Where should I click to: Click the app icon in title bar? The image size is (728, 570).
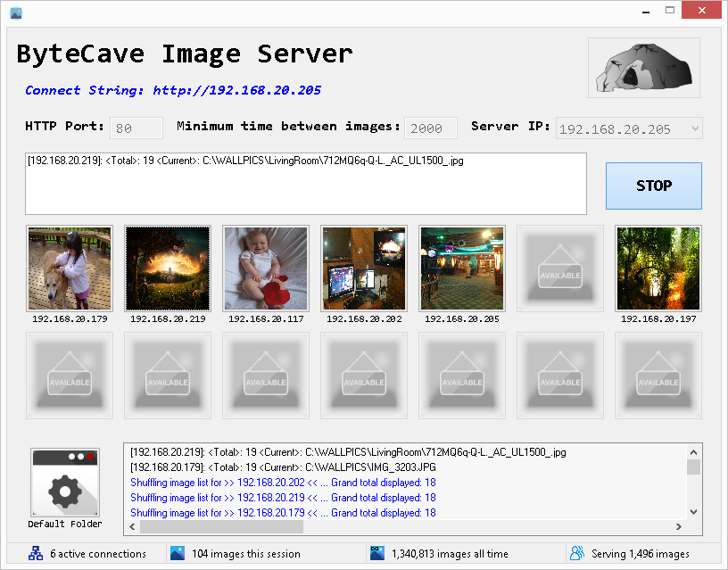tap(16, 13)
